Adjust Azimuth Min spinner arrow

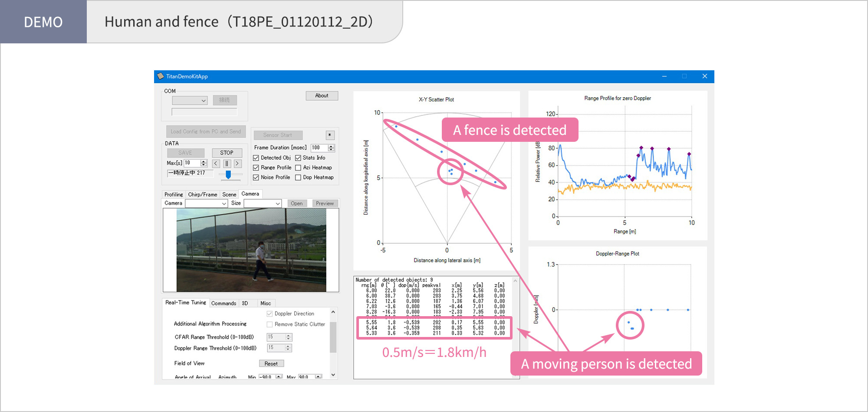tap(279, 376)
